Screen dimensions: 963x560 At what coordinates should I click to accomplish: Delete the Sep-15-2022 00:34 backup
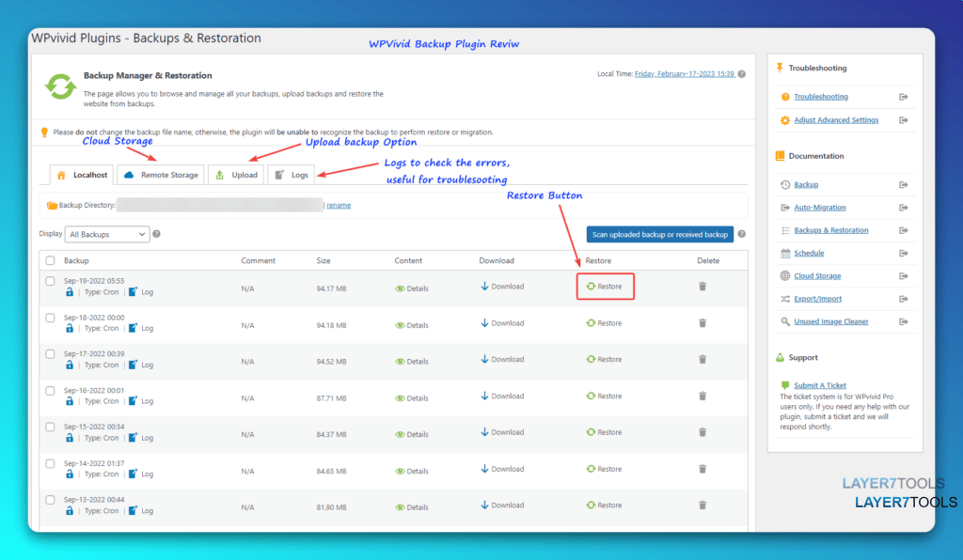(x=702, y=432)
